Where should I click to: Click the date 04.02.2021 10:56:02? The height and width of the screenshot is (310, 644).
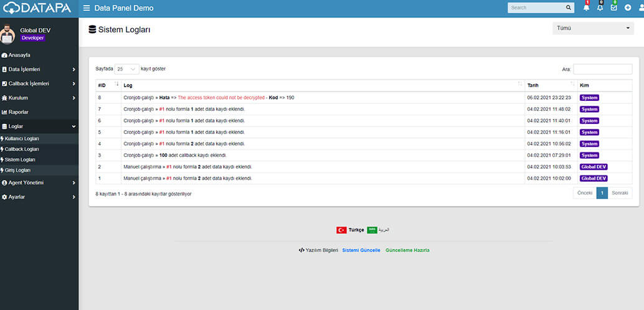(x=549, y=144)
